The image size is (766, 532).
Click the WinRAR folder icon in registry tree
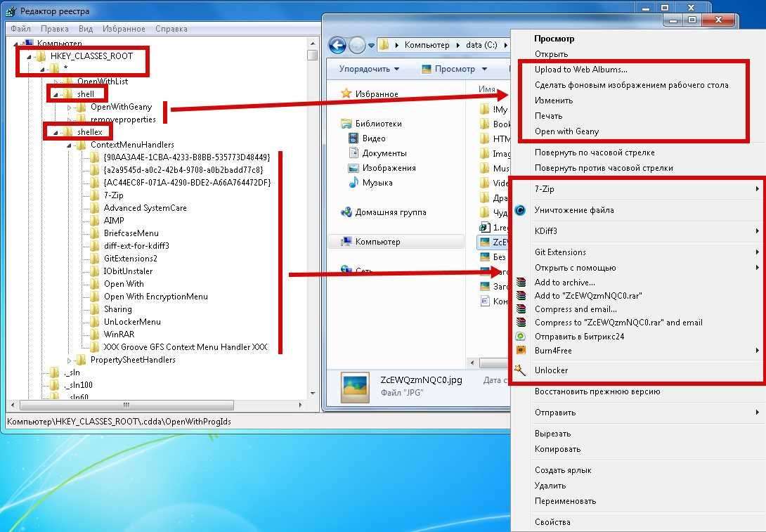coord(94,335)
